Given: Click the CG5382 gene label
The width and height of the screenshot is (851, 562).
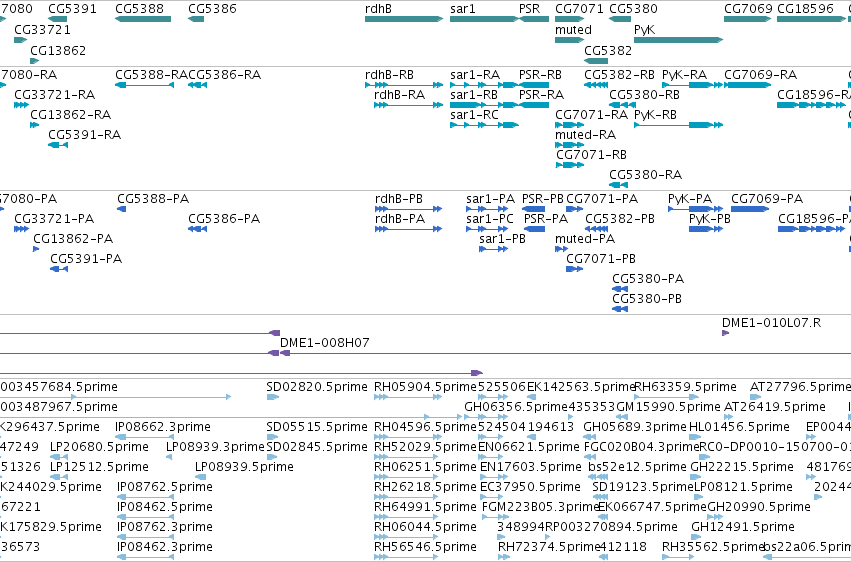Looking at the screenshot, I should [x=608, y=50].
